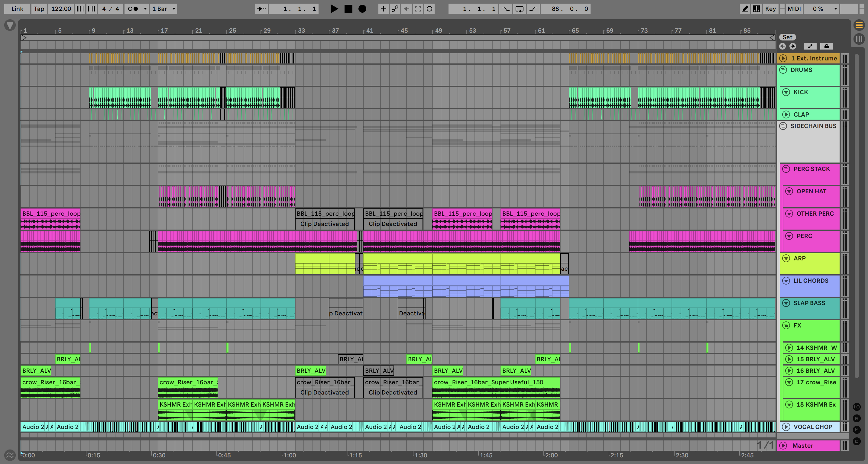Toggle Follow playback button
The image size is (868, 464).
tap(261, 9)
